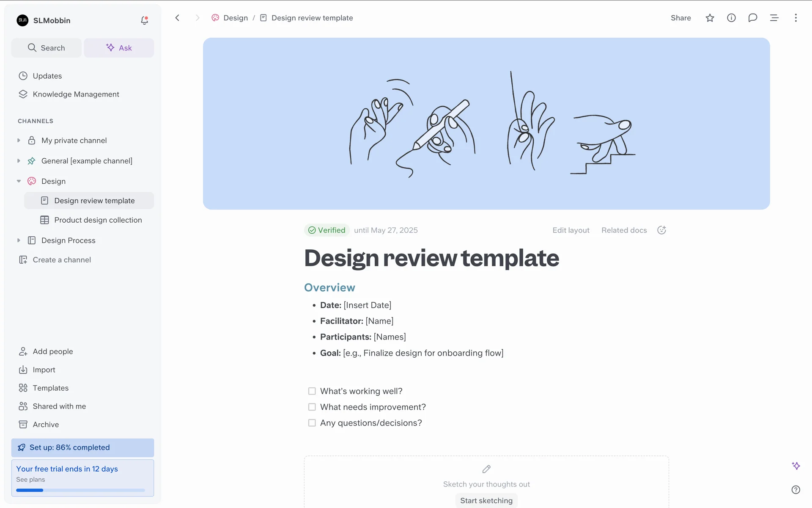This screenshot has width=812, height=508.
Task: Open Product design collection page
Action: pyautogui.click(x=98, y=220)
